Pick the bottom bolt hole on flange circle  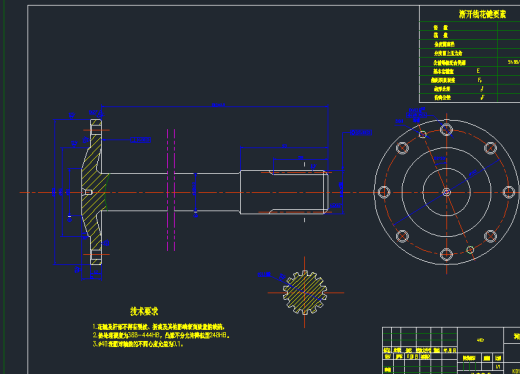(x=446, y=254)
